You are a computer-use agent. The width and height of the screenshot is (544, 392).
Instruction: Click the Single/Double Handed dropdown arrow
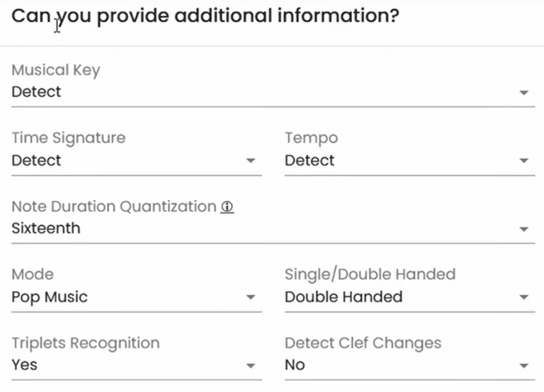[523, 298]
